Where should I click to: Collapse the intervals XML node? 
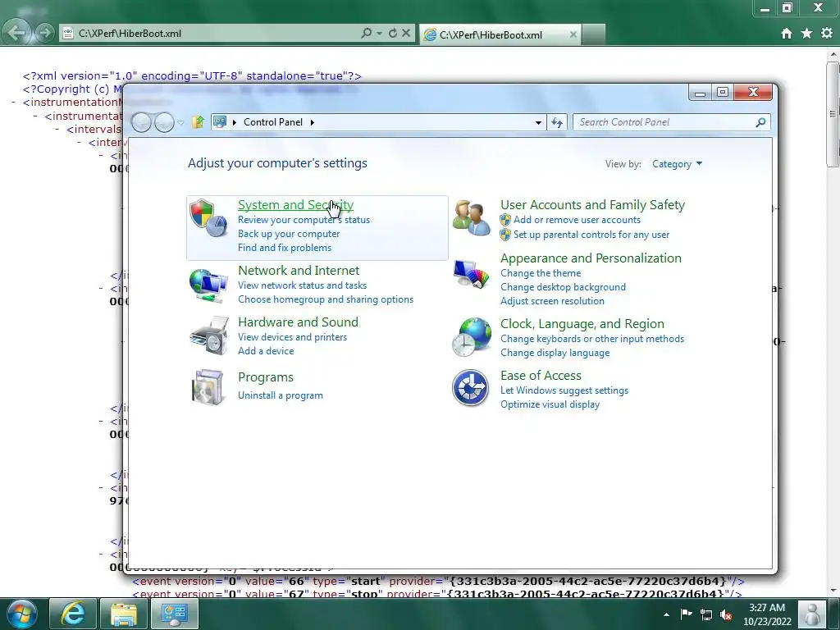[x=57, y=129]
